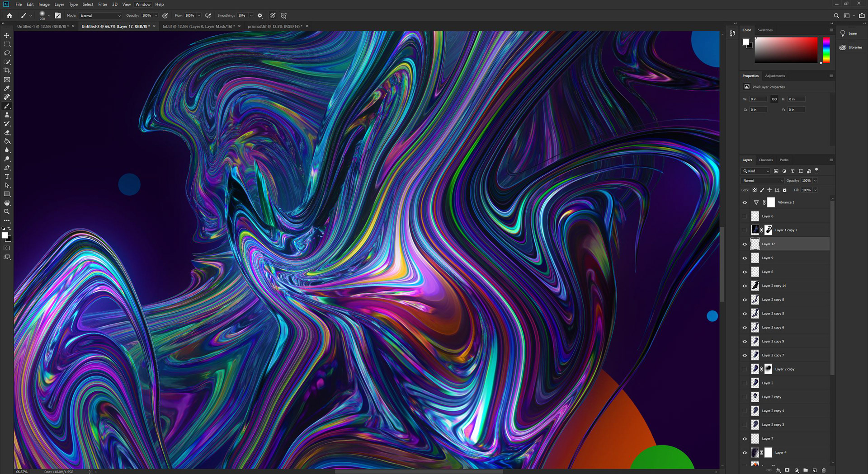Select the Eraser tool
Image resolution: width=868 pixels, height=474 pixels.
coord(7,132)
